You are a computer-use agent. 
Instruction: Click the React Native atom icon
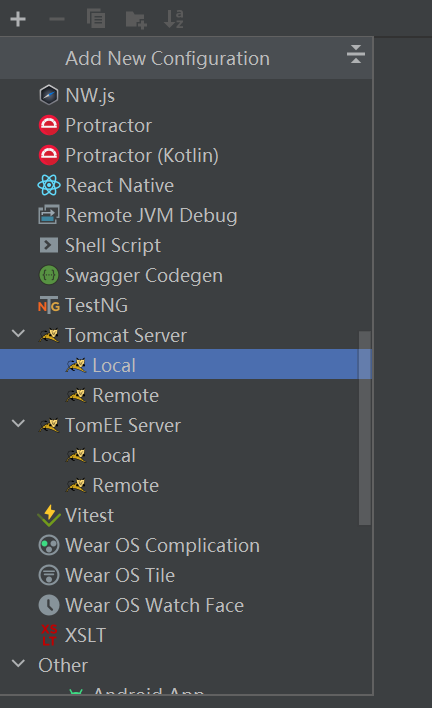[49, 185]
